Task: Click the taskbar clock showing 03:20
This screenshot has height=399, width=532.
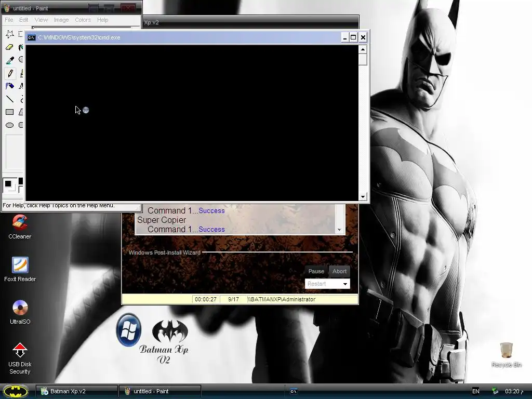Action: coord(514,391)
